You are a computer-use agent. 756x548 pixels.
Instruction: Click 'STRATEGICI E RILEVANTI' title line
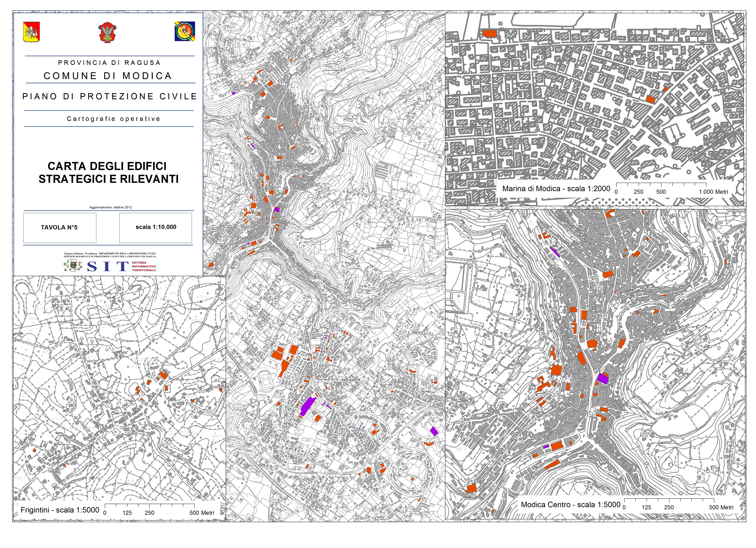[x=109, y=179]
